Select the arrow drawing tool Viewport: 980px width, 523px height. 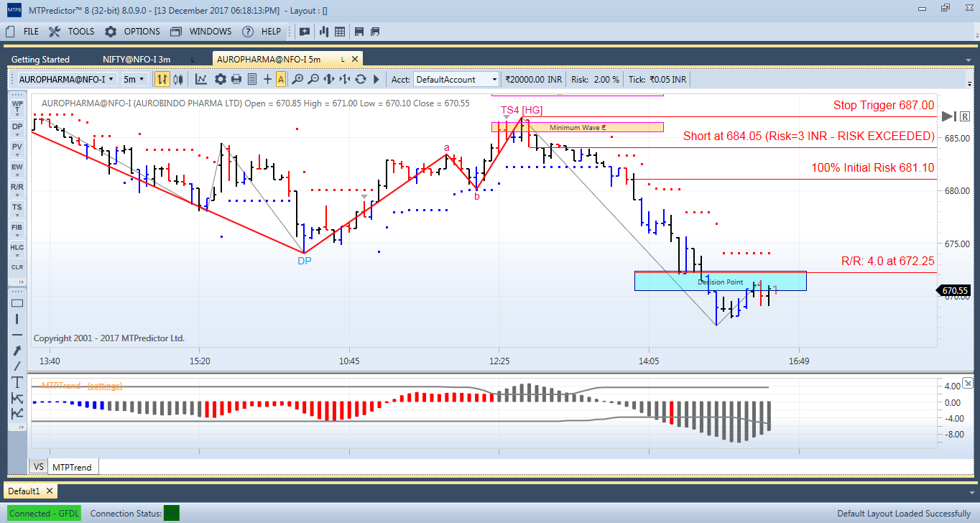[x=17, y=351]
